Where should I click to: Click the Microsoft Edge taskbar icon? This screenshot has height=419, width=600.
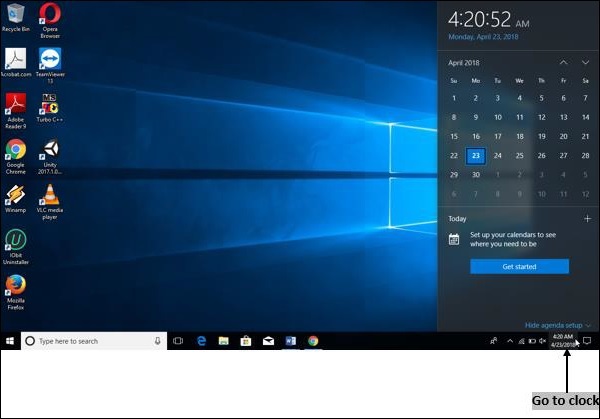click(x=201, y=341)
